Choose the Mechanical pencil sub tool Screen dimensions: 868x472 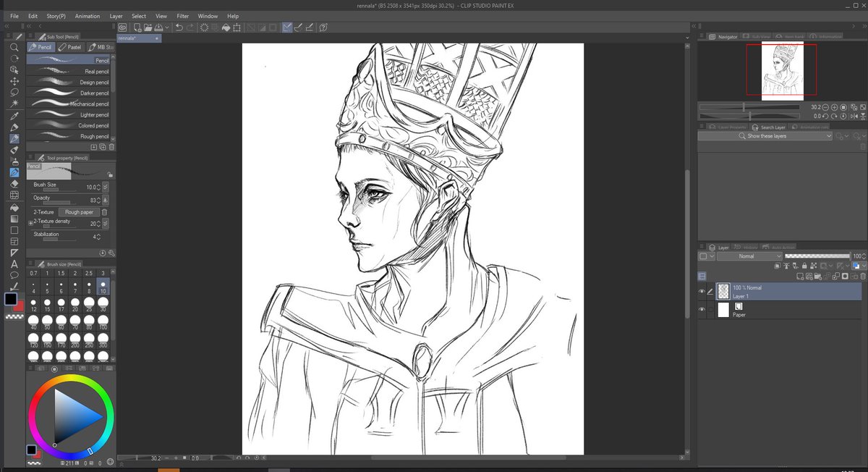tap(68, 104)
